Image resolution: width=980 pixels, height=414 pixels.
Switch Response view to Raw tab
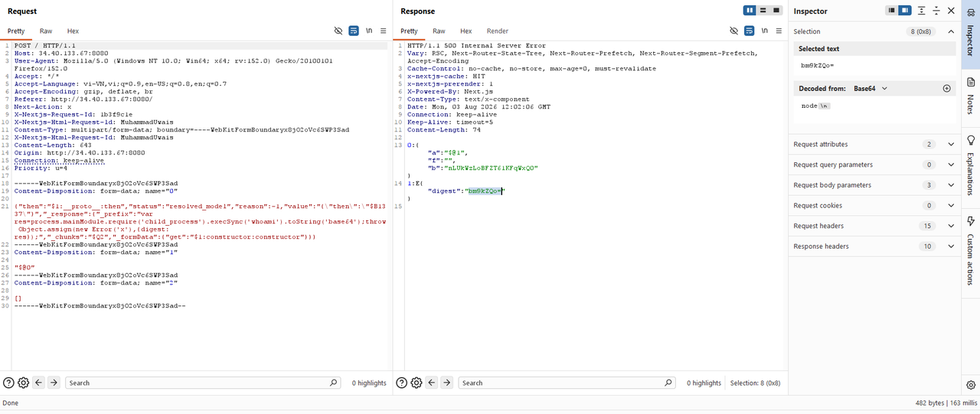[439, 31]
